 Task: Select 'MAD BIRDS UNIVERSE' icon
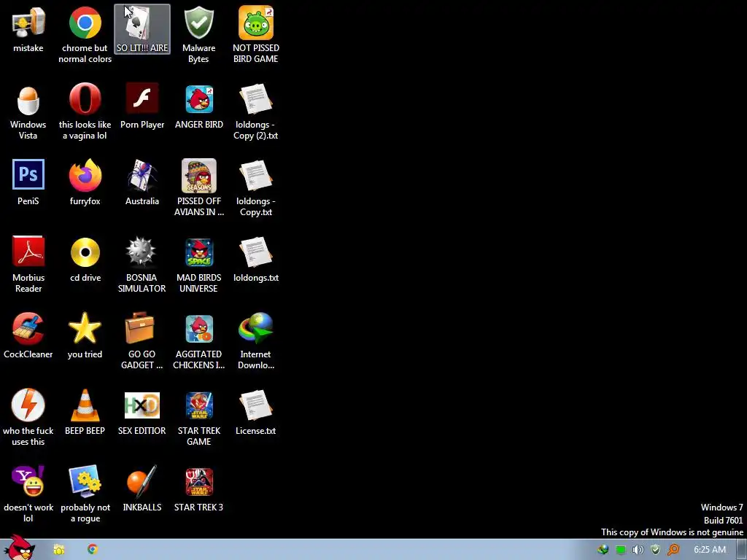coord(198,265)
